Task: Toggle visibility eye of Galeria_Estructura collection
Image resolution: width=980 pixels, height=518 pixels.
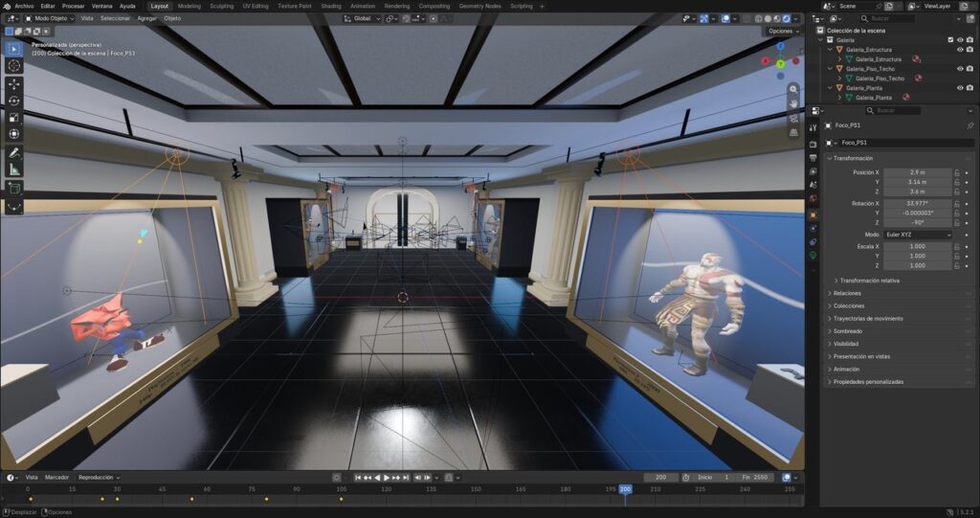Action: pos(960,50)
